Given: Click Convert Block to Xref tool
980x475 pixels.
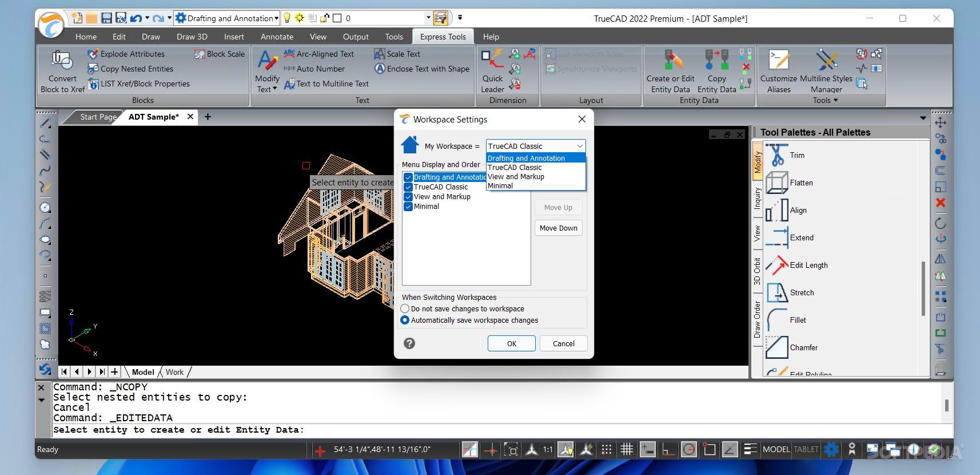Looking at the screenshot, I should click(x=62, y=72).
